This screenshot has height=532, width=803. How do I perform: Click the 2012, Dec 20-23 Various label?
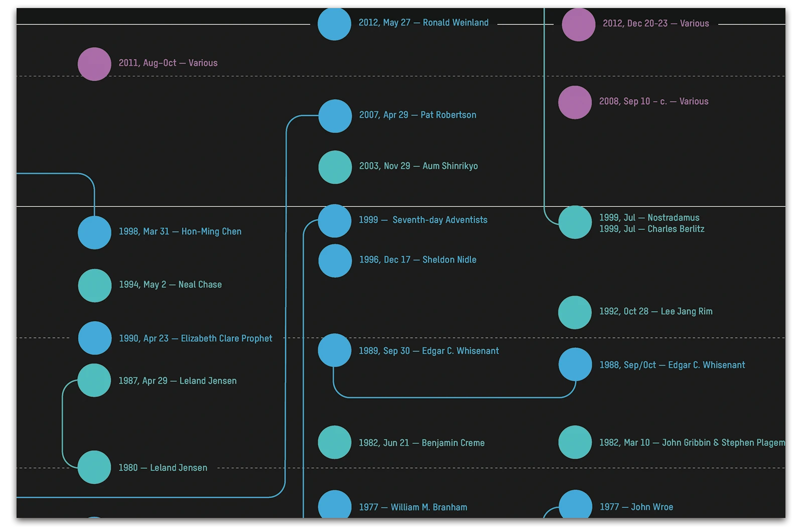pyautogui.click(x=655, y=23)
